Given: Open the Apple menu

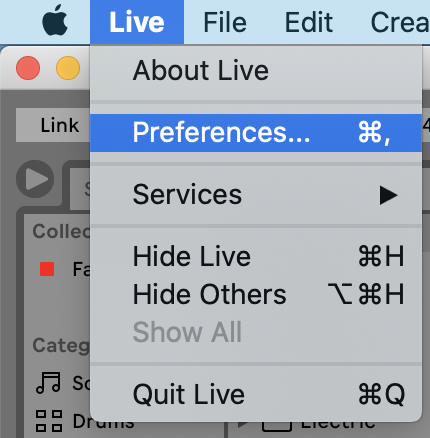Looking at the screenshot, I should pyautogui.click(x=55, y=21).
